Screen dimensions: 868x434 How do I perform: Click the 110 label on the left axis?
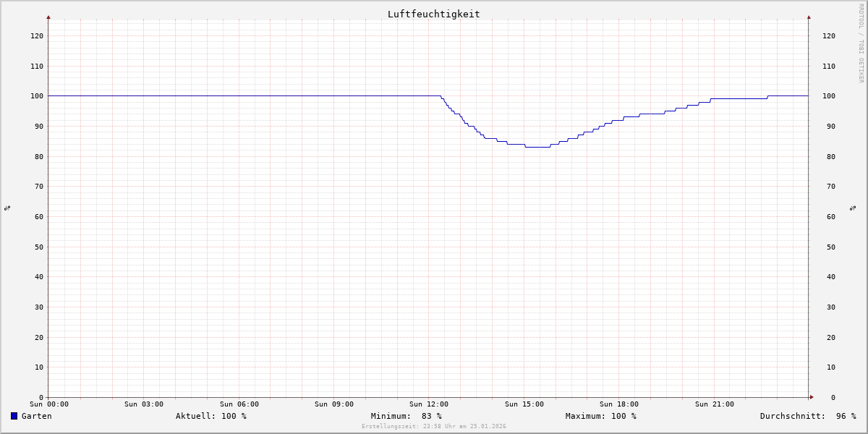[x=37, y=66]
